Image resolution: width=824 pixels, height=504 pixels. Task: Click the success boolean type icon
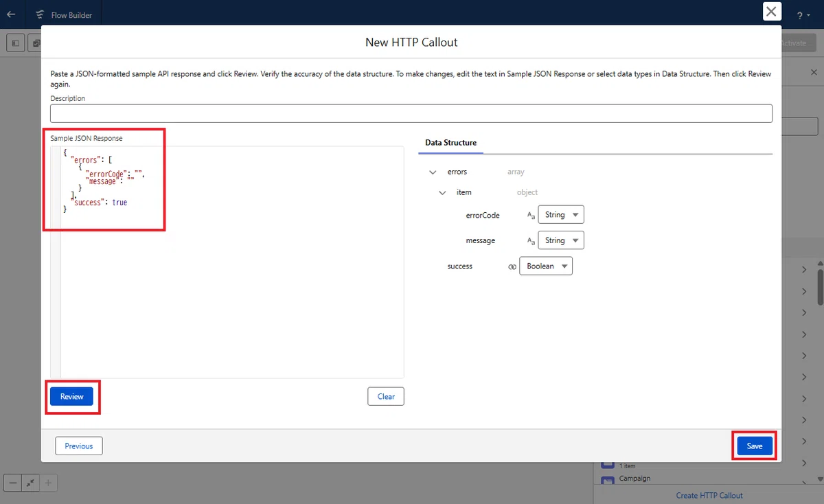[512, 266]
